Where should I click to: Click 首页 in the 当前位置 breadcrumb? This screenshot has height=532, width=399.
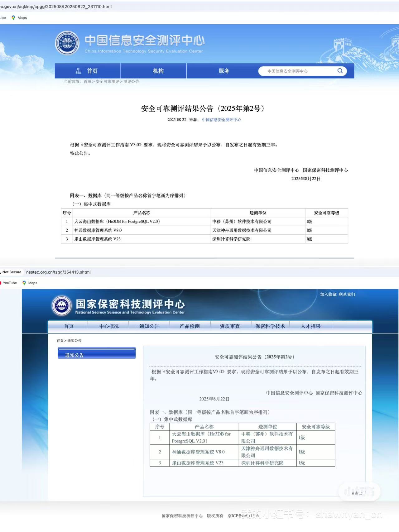coord(87,82)
